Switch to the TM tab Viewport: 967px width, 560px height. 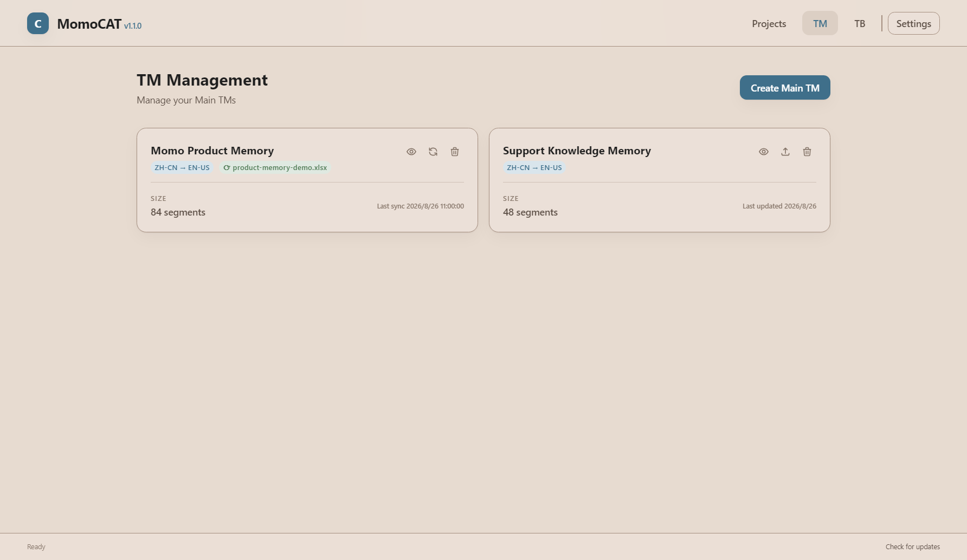tap(820, 23)
